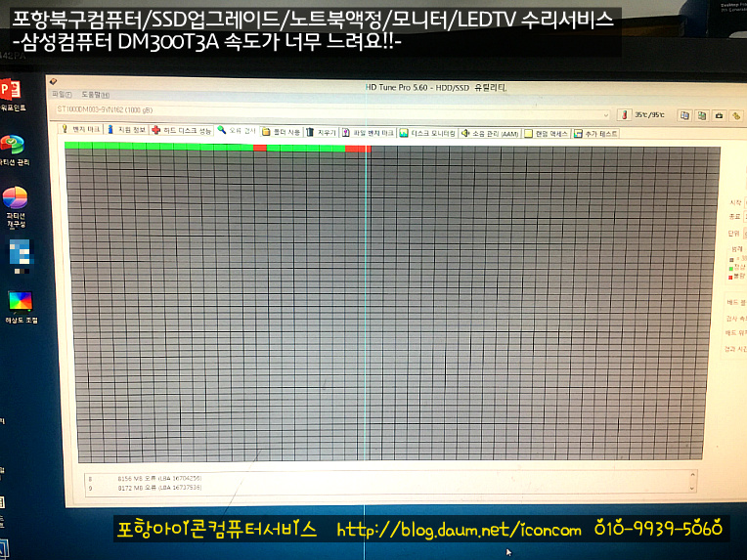The height and width of the screenshot is (560, 747).
Task: Select the 해상도 조절 desktop icon
Action: pos(21,308)
